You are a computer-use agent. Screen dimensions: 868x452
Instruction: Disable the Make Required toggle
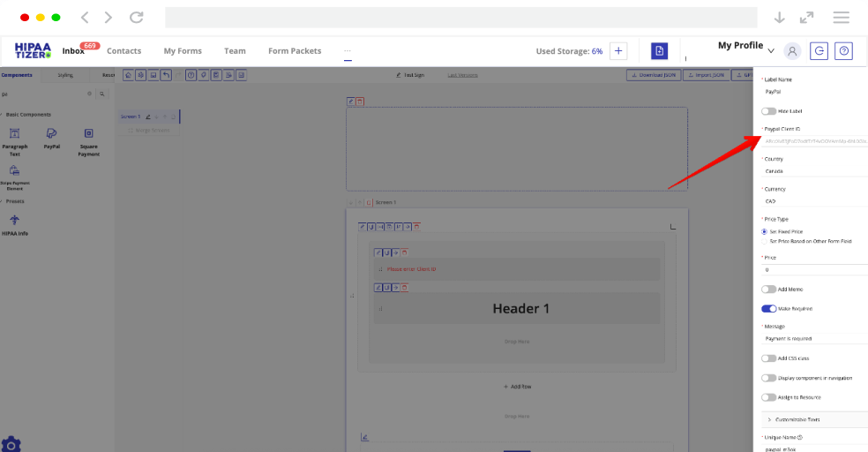point(768,309)
